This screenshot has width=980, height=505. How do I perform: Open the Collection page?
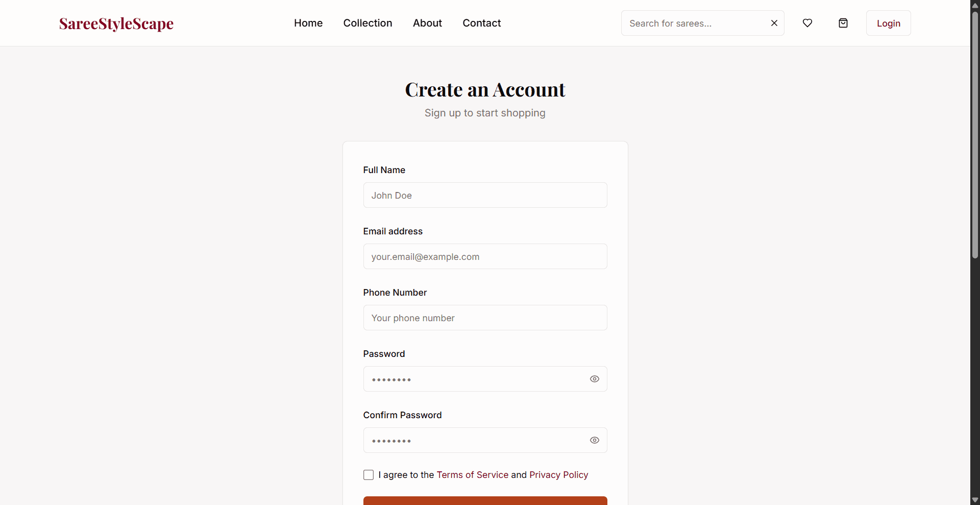(367, 23)
